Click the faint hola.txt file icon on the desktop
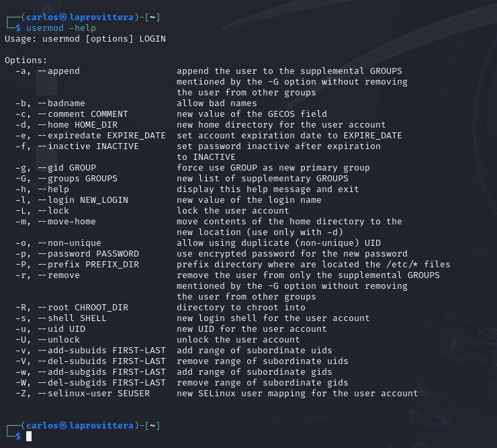 [x=46, y=85]
